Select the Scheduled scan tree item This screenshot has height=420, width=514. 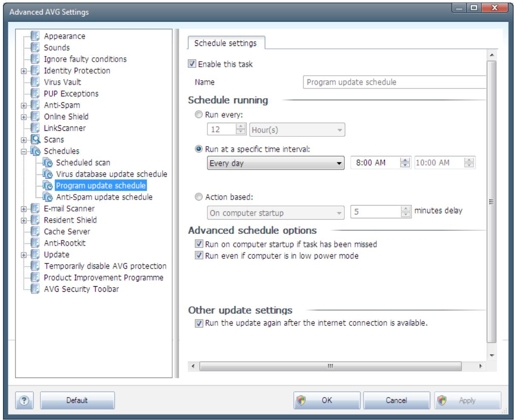click(83, 163)
